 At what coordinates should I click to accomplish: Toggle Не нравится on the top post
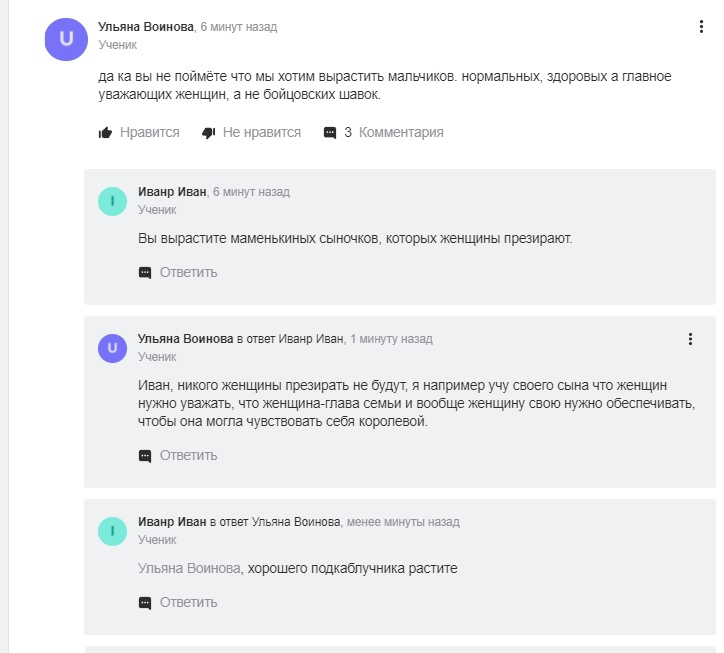click(x=261, y=133)
